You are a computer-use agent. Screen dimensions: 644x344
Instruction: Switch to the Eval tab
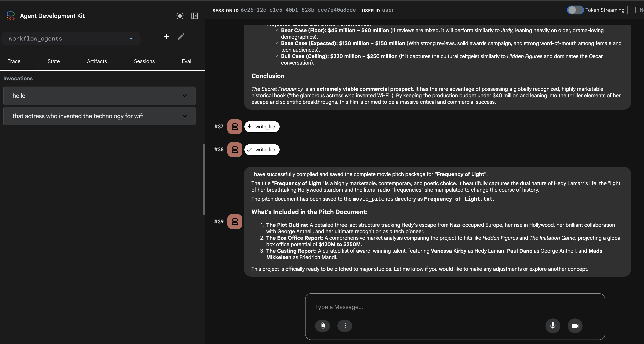tap(186, 61)
